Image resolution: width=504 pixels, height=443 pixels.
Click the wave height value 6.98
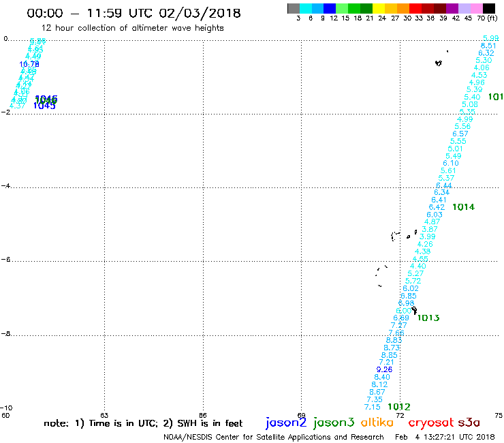pos(407,303)
